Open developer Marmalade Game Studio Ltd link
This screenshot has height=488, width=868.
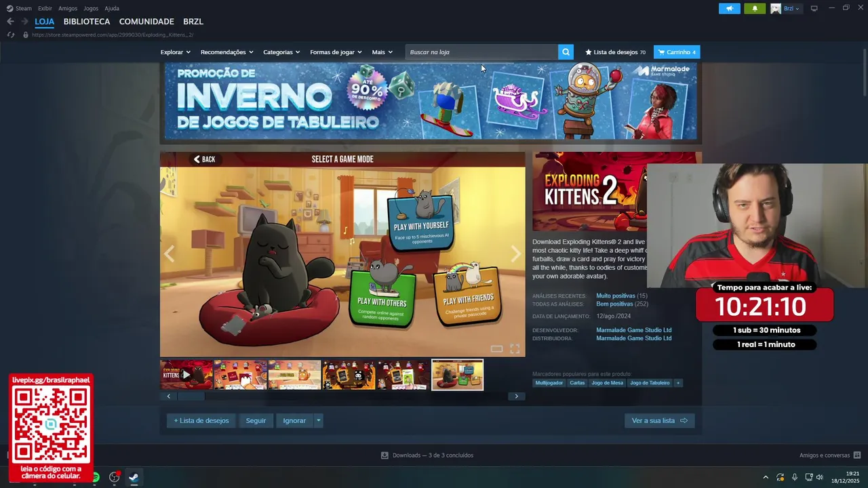click(x=634, y=331)
